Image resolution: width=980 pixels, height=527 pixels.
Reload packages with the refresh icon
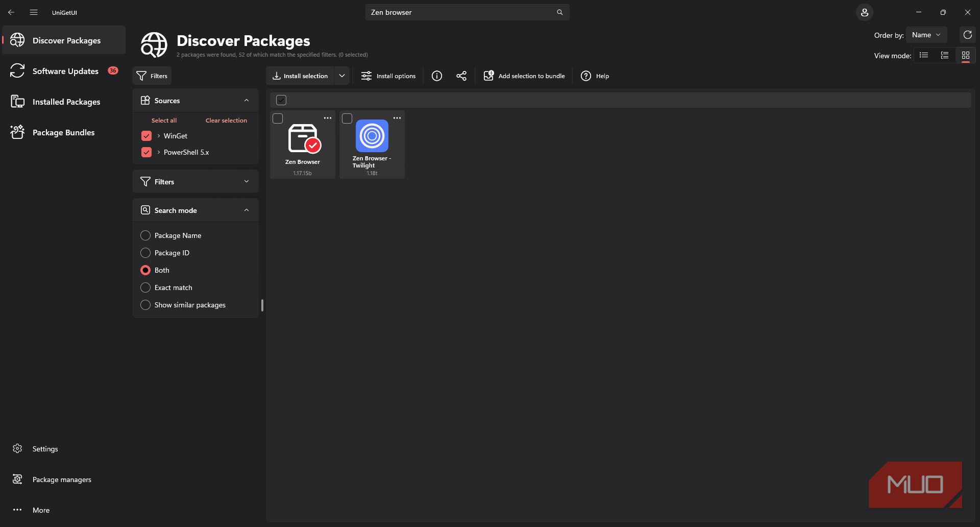(967, 35)
